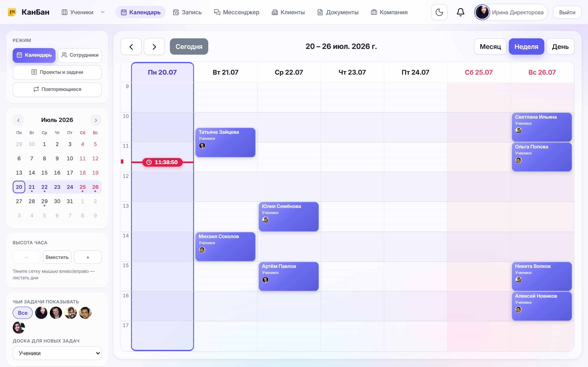Switch mode to Сотрудники

[80, 55]
